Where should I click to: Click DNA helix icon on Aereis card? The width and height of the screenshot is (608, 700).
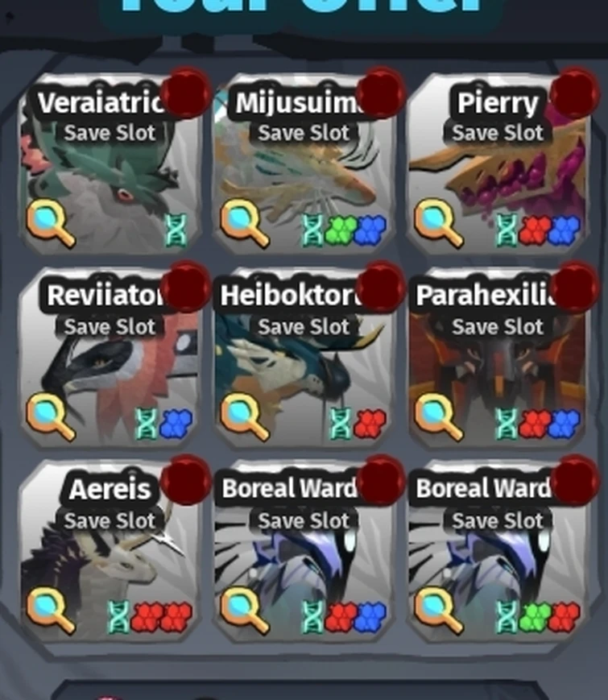(x=118, y=617)
